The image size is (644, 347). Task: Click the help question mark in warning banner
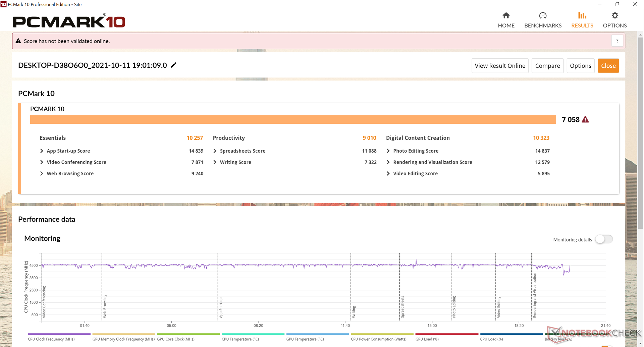tap(617, 41)
